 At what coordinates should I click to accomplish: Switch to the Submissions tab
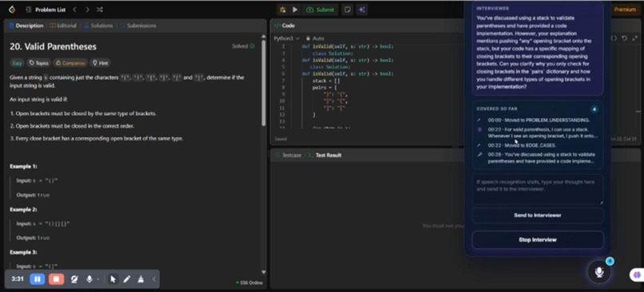(138, 26)
